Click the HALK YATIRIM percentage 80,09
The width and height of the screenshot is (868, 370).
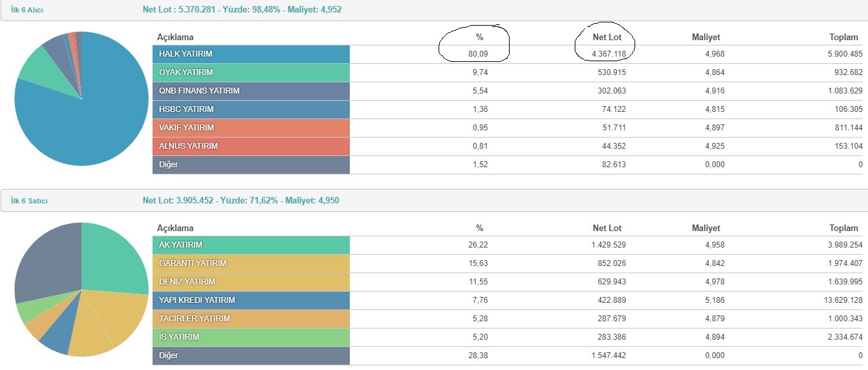point(479,54)
